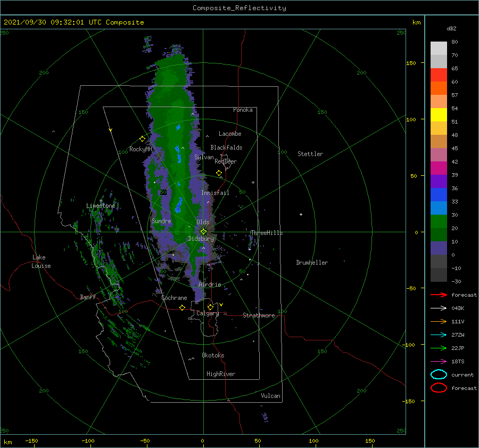479x448 pixels.
Task: Click the Strathmore city label
Action: coord(259,315)
